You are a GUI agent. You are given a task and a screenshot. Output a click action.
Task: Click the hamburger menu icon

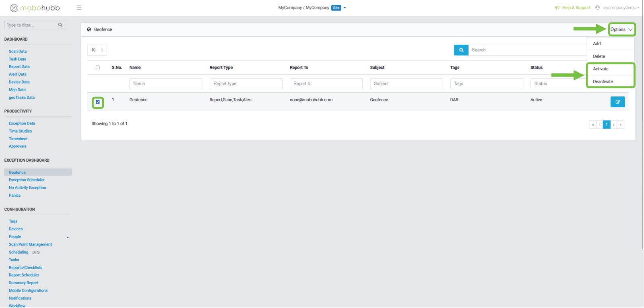point(79,8)
